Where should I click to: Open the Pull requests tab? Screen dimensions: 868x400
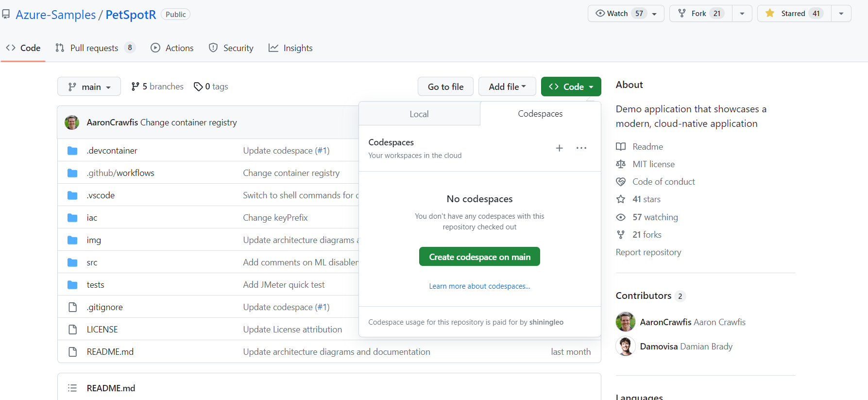pos(95,48)
